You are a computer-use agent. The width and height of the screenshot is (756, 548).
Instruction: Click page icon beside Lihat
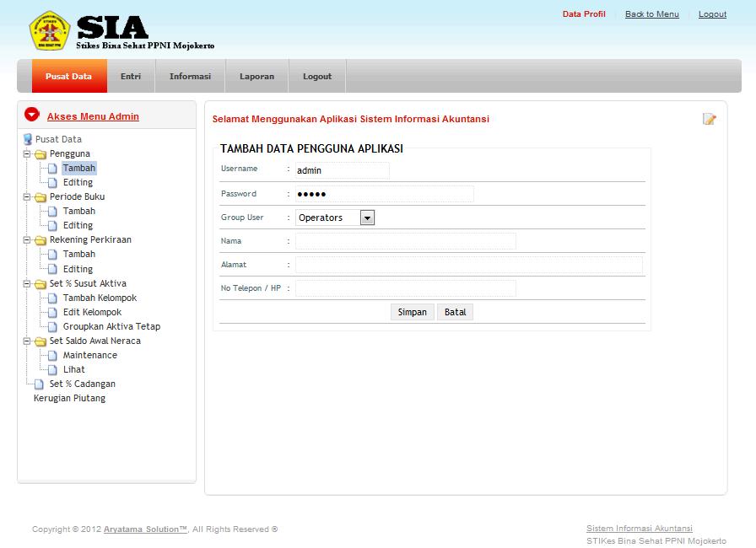(52, 370)
